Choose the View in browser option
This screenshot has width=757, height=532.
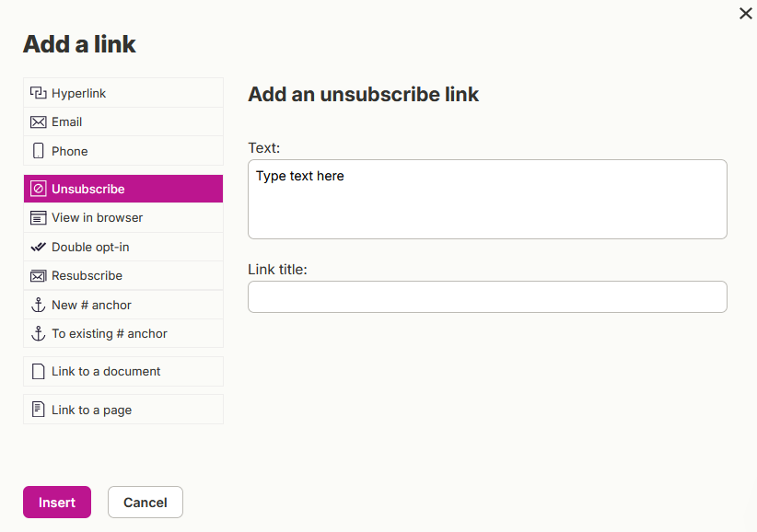pos(123,218)
